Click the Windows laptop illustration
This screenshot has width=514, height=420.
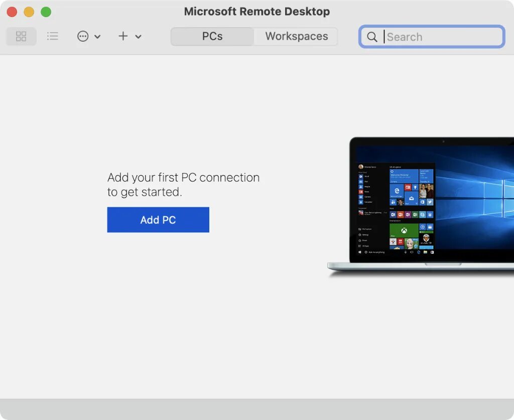[421, 207]
